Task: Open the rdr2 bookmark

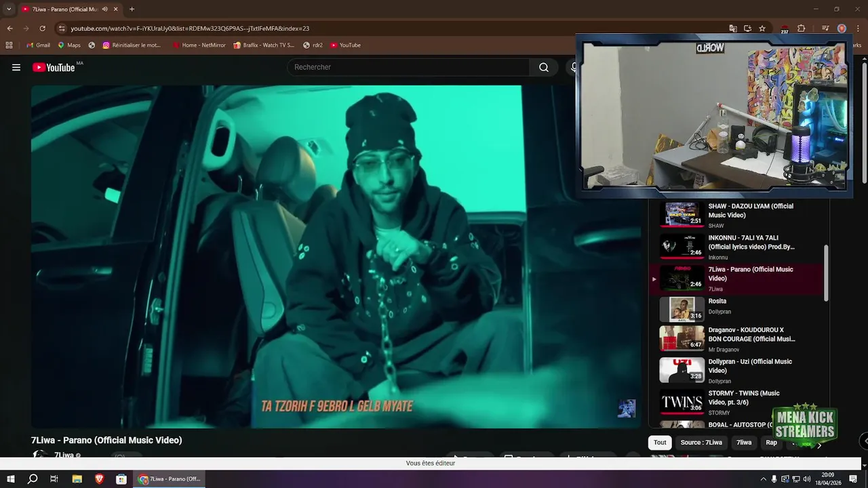Action: click(x=313, y=45)
